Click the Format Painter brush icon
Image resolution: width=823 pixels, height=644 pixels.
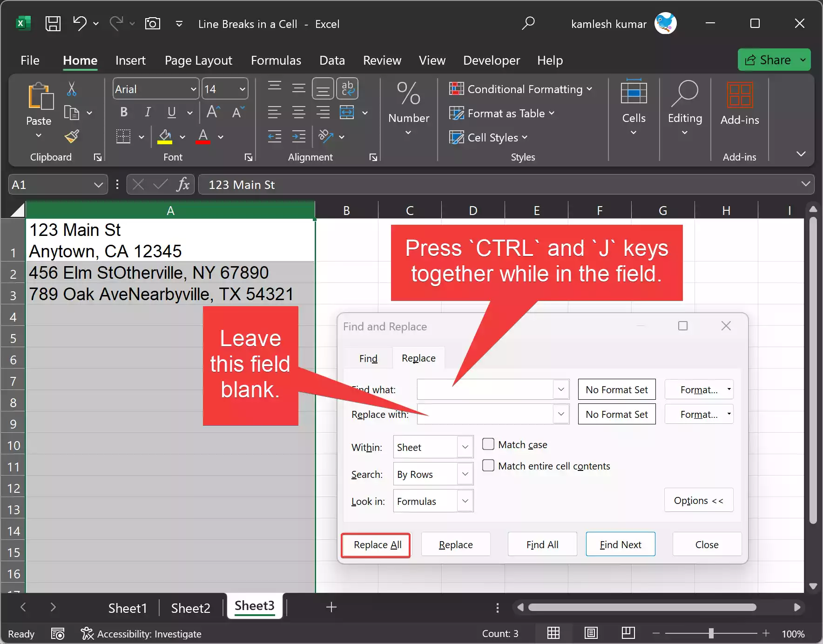coord(72,137)
